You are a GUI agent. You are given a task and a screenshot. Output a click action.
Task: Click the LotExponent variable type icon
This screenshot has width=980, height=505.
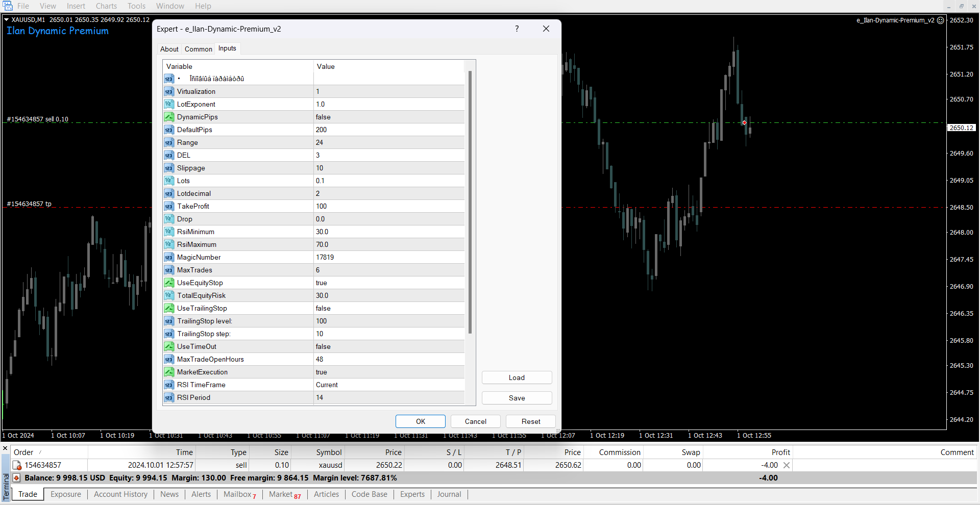(169, 105)
